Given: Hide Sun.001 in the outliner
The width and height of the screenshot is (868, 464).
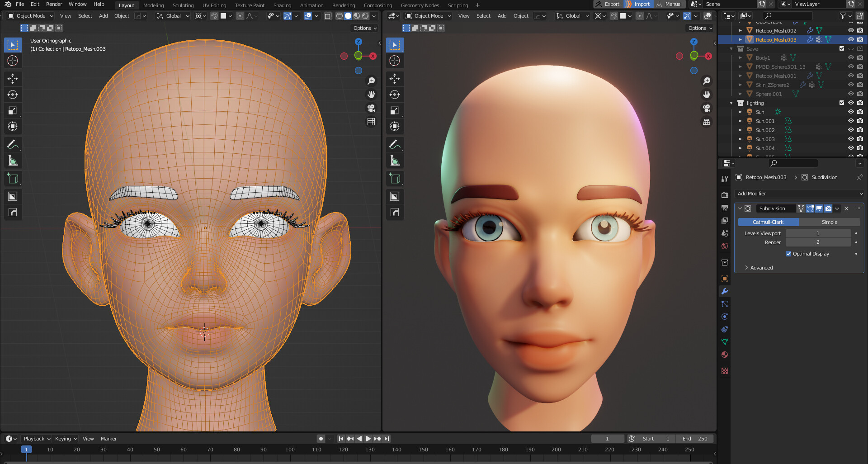Looking at the screenshot, I should pos(850,121).
